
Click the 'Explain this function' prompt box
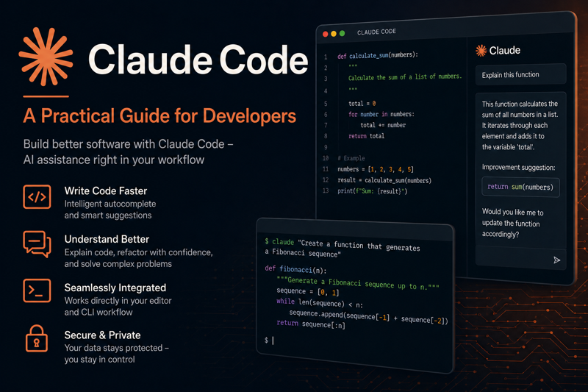[x=520, y=74]
